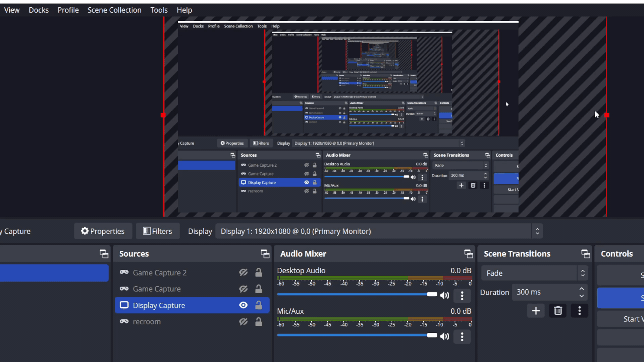644x362 pixels.
Task: Undock the Audio Mixer panel
Action: pyautogui.click(x=468, y=254)
